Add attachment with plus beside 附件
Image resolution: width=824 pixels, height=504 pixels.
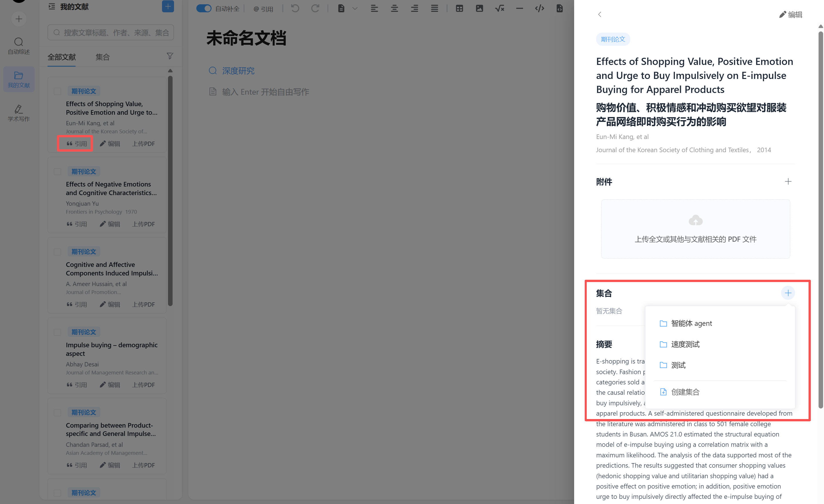click(x=788, y=181)
